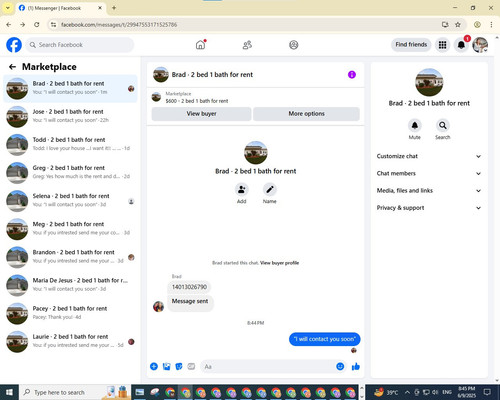The width and height of the screenshot is (500, 400).
Task: Click the "I will contact you soon" message bubble
Action: 324,339
